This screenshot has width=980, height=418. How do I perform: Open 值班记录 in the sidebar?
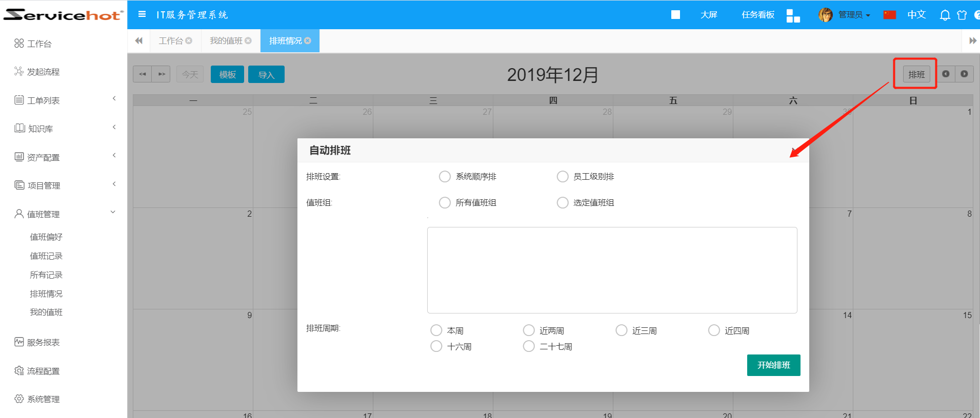(x=46, y=256)
